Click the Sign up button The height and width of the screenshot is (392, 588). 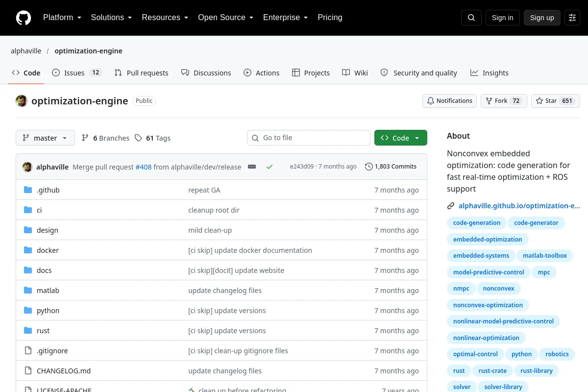[542, 18]
